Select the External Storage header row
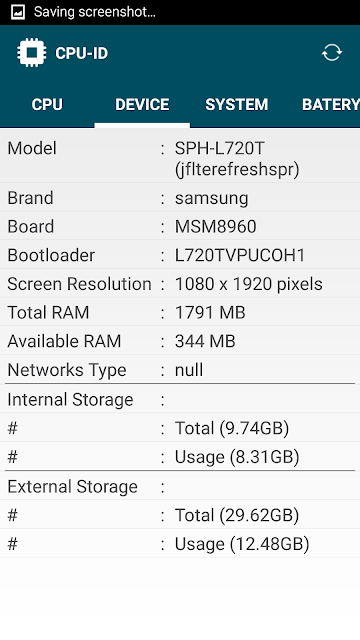360x640 pixels. click(x=180, y=486)
